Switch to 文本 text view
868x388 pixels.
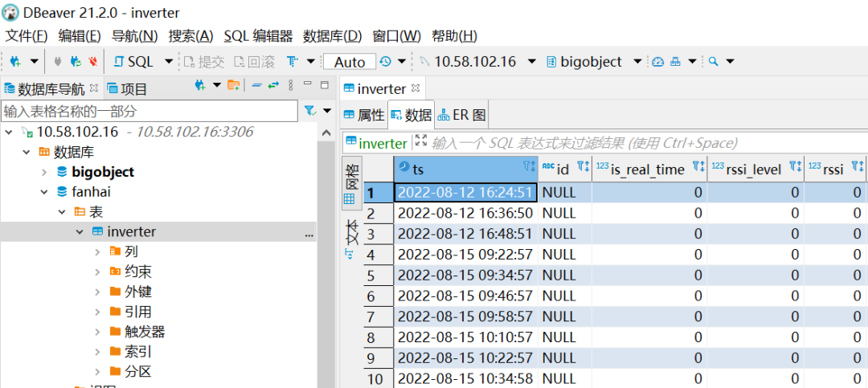pyautogui.click(x=351, y=239)
